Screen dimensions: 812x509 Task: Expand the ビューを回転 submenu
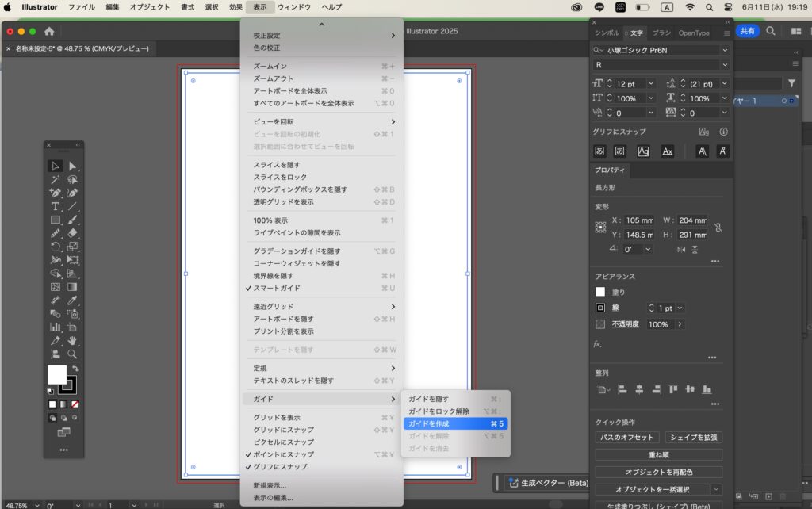pos(321,121)
